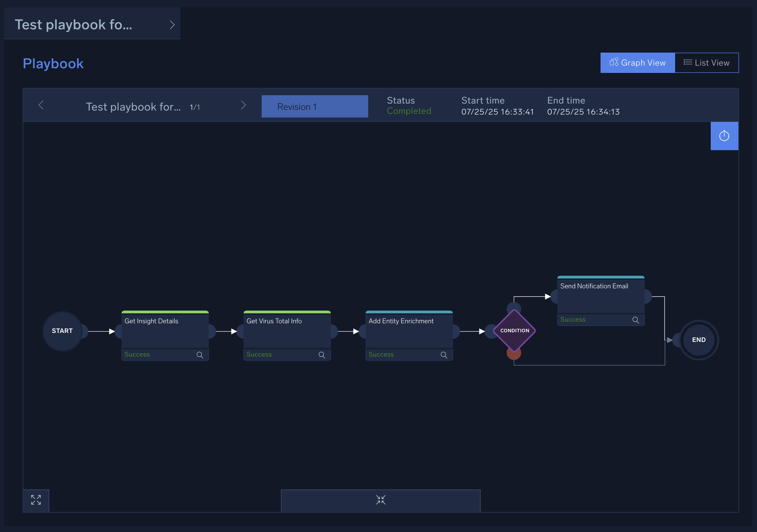This screenshot has width=757, height=532.
Task: Collapse panel using inward arrows icon
Action: 380,500
